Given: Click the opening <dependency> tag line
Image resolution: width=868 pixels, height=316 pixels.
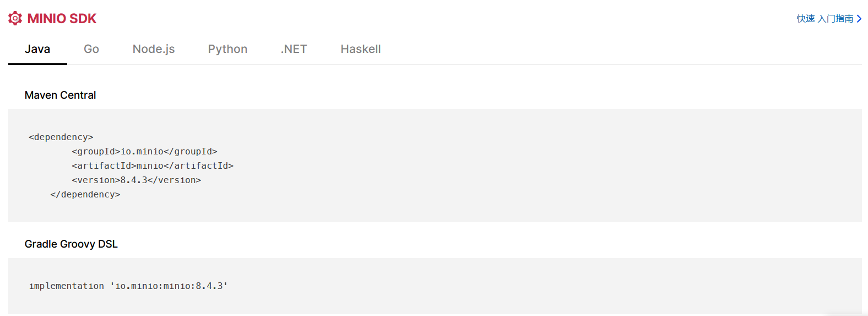Looking at the screenshot, I should (61, 137).
